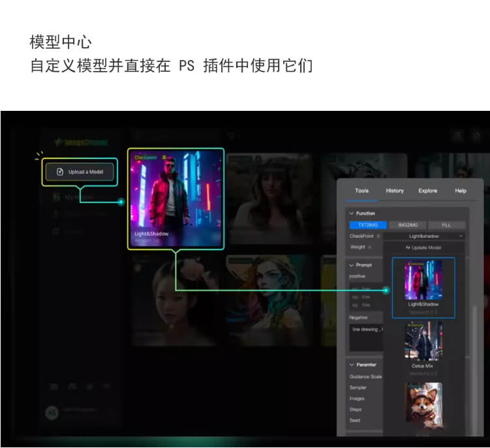Click the Upload a Model button

click(80, 172)
